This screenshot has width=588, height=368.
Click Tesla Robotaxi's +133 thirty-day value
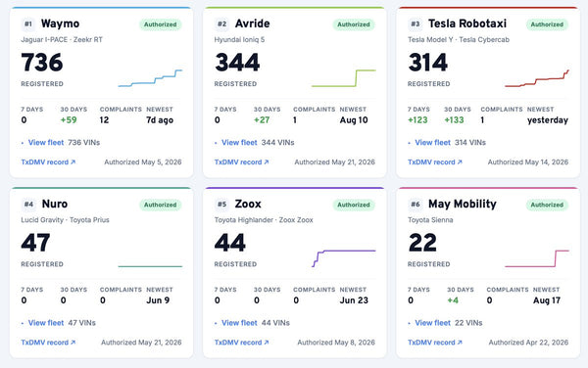click(454, 120)
